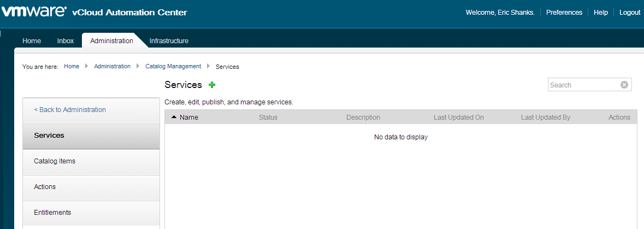Click the green plus add service icon
Image resolution: width=644 pixels, height=229 pixels.
click(212, 85)
